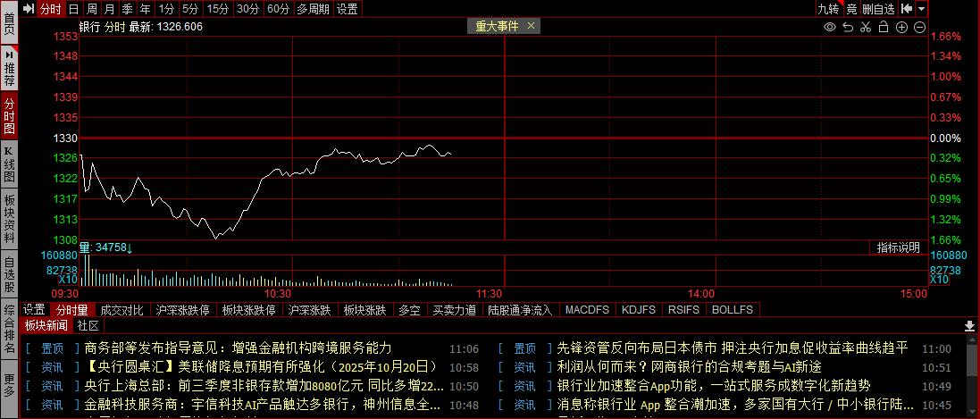Toggle the padlock lock icon
Viewport: 980px width, 419px height.
click(884, 27)
